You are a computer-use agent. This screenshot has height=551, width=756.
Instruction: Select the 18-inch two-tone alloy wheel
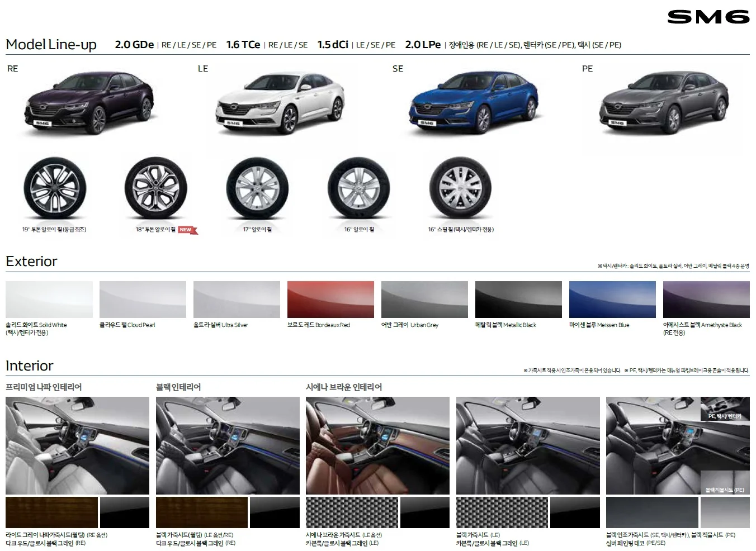click(x=155, y=187)
